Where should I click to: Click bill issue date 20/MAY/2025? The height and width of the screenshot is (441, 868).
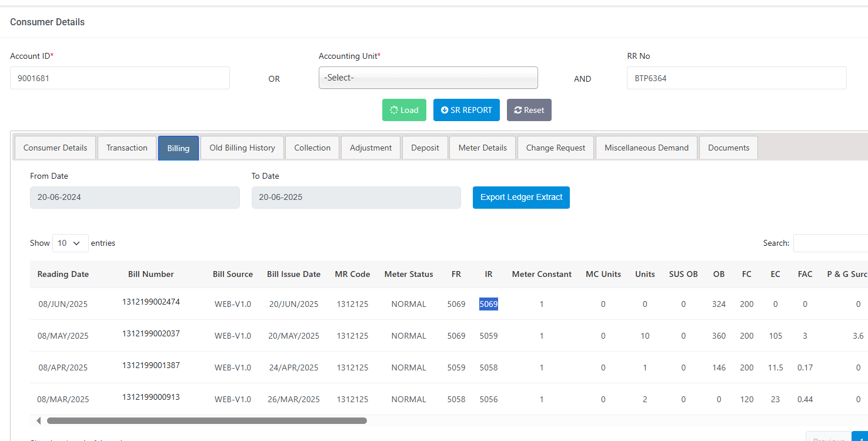click(294, 336)
